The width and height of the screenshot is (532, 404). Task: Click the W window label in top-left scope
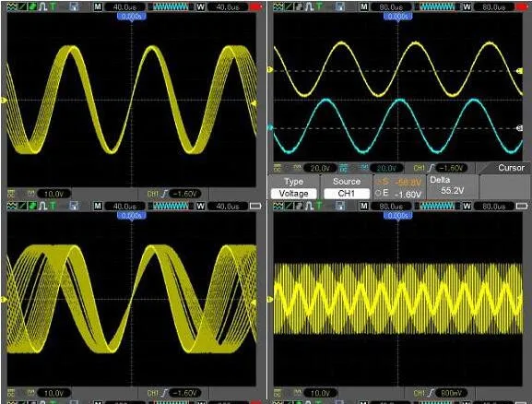[200, 6]
